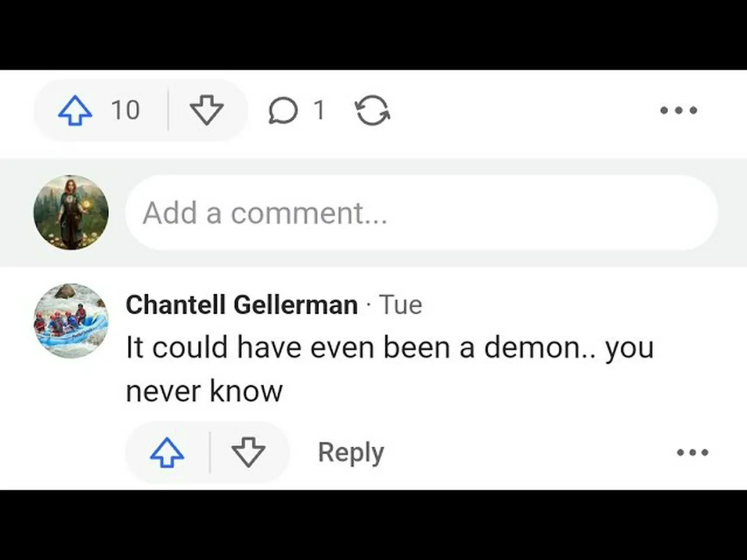Open the comment's three-dot options menu
747x560 pixels.
(x=692, y=452)
